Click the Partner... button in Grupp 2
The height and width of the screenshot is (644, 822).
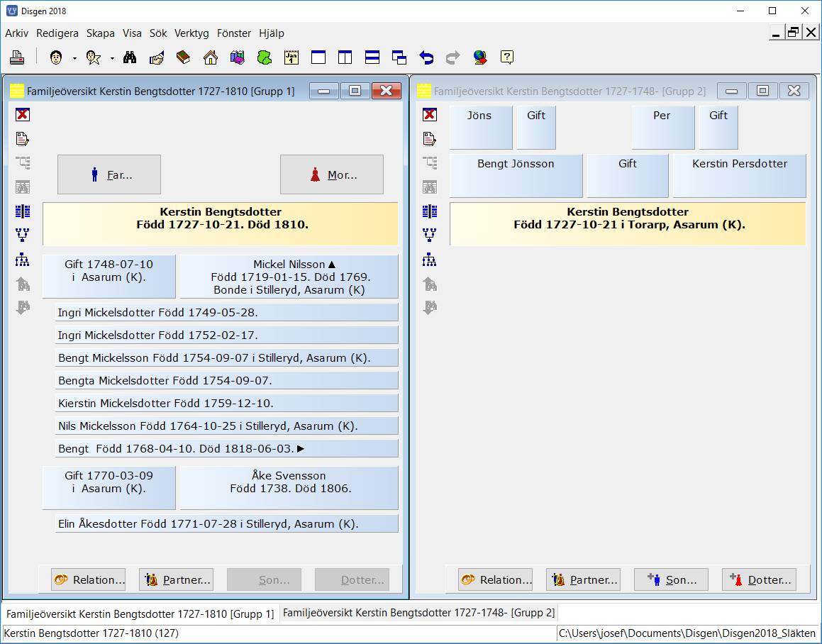pos(584,579)
